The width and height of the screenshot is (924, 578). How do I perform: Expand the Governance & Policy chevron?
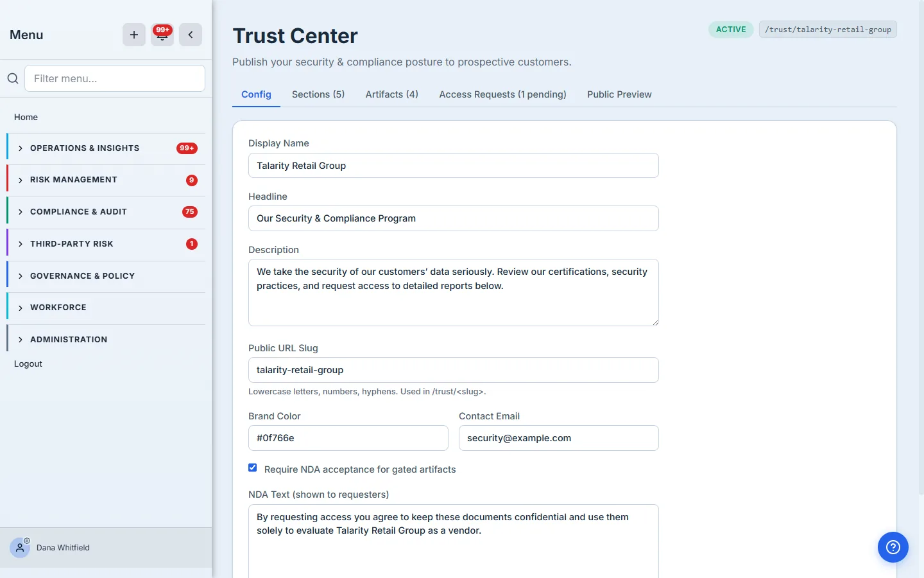point(21,276)
